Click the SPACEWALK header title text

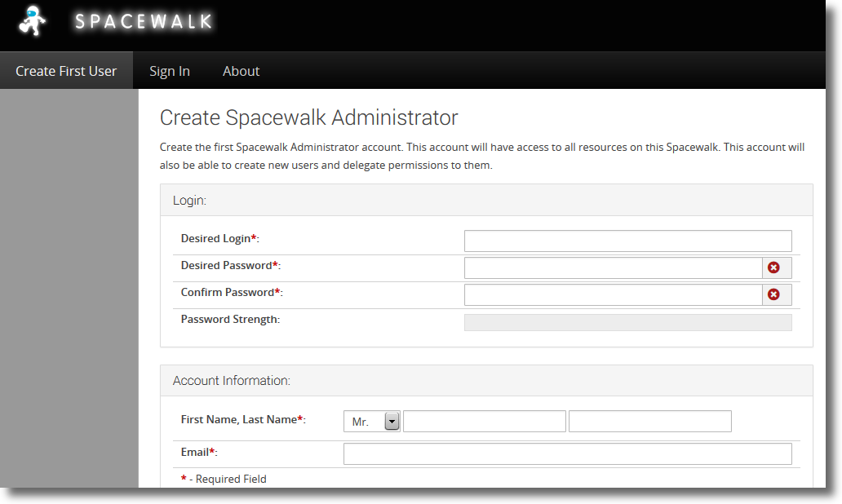pos(144,21)
